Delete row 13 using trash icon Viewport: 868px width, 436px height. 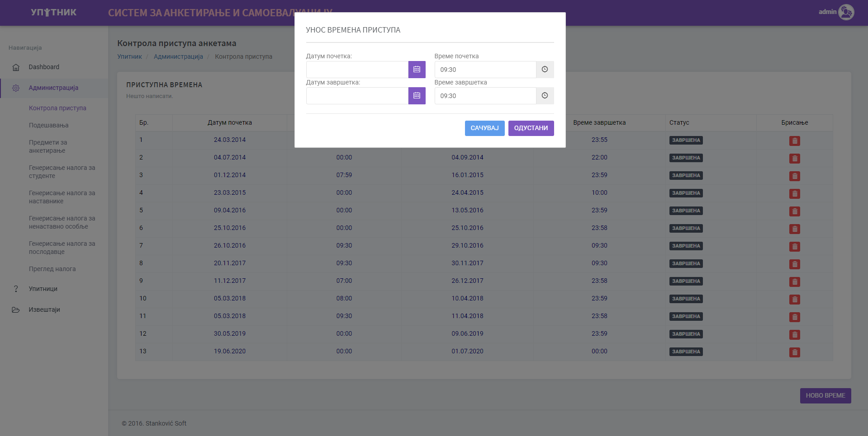[794, 352]
